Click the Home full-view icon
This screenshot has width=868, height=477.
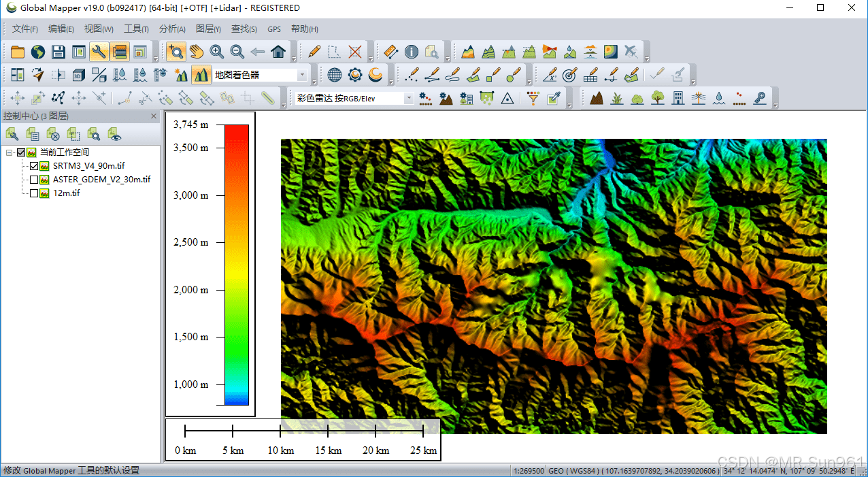(x=278, y=52)
